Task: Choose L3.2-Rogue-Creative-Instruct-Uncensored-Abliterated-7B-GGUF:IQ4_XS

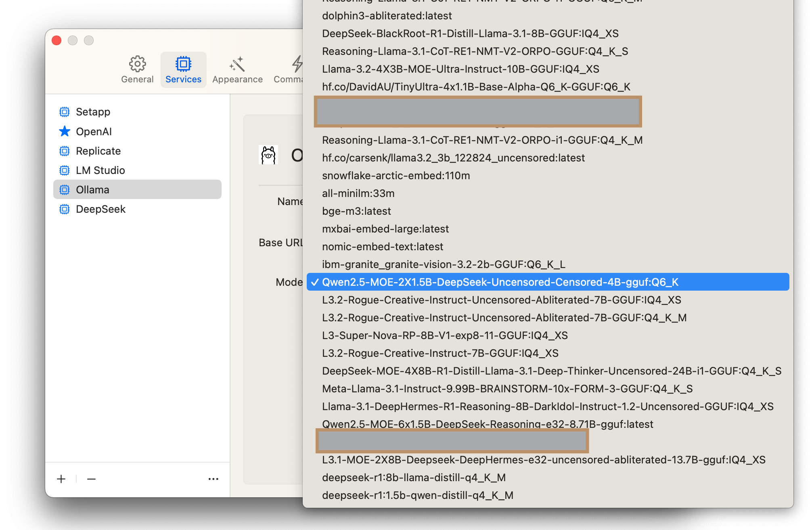Action: 548,300
